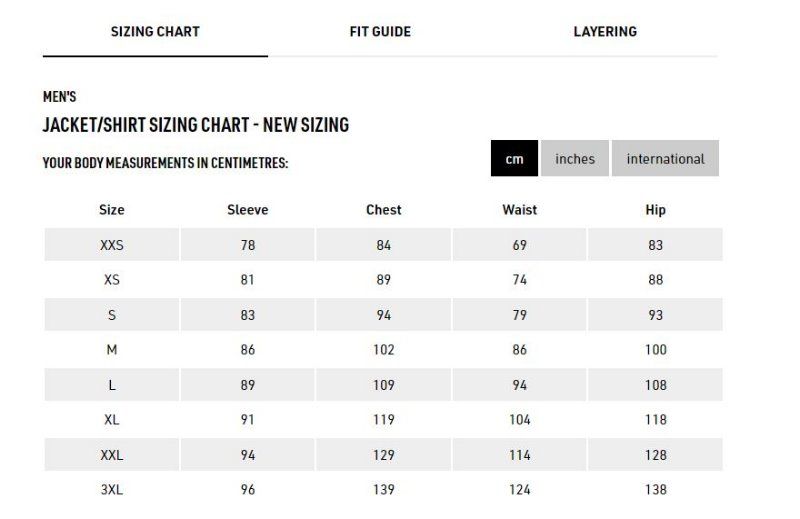Image resolution: width=800 pixels, height=519 pixels.
Task: Click the Chest column header
Action: pyautogui.click(x=384, y=210)
